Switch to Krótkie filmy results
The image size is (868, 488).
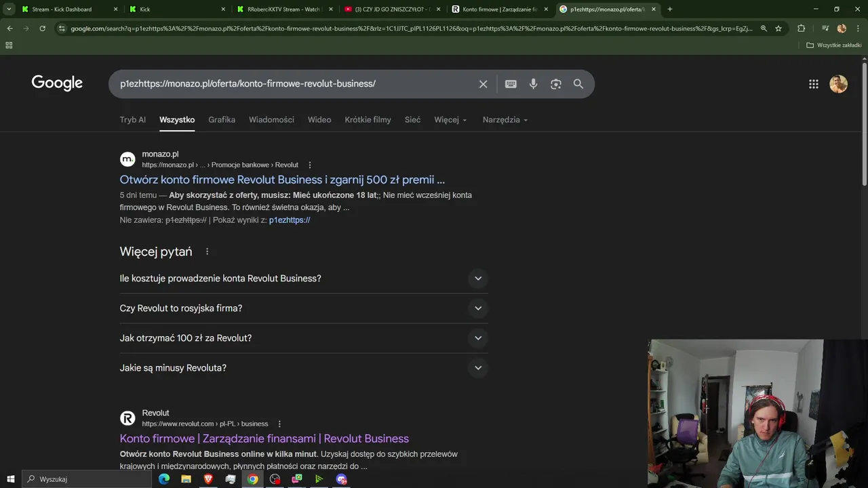coord(368,120)
